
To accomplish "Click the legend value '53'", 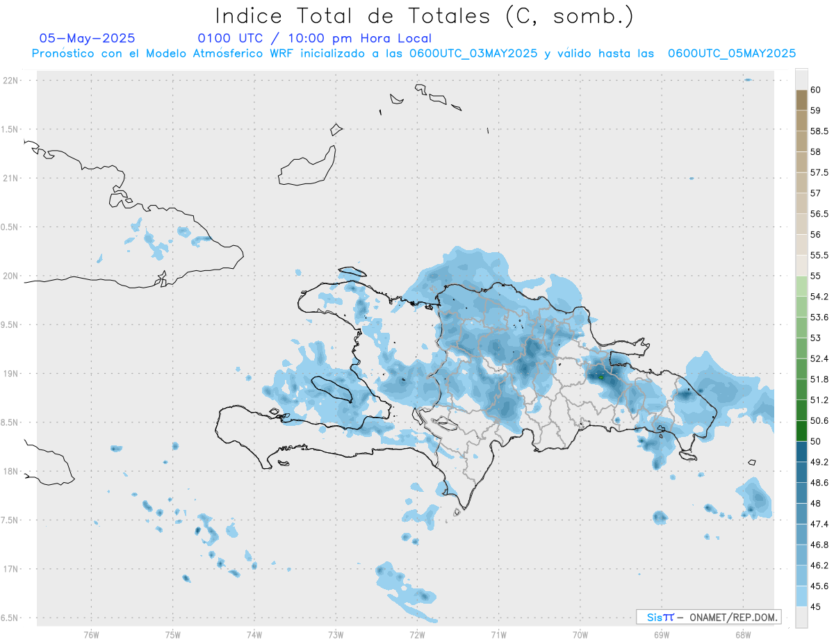I will 815,338.
